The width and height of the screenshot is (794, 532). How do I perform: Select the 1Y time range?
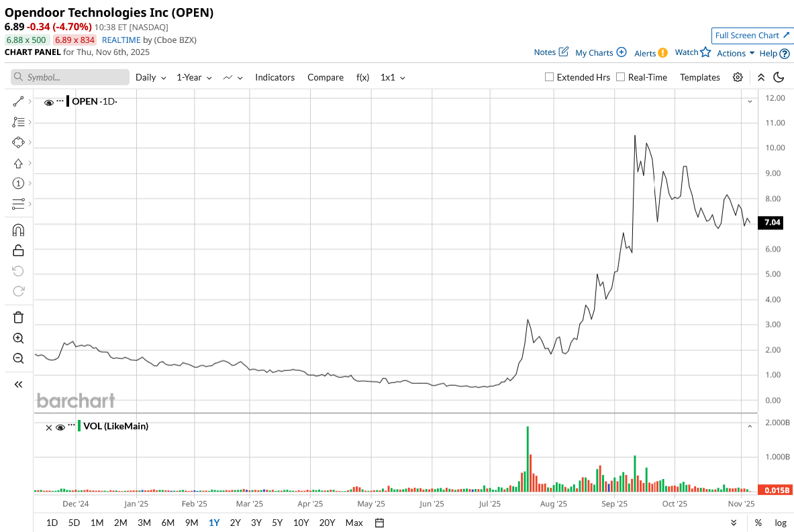click(x=214, y=523)
